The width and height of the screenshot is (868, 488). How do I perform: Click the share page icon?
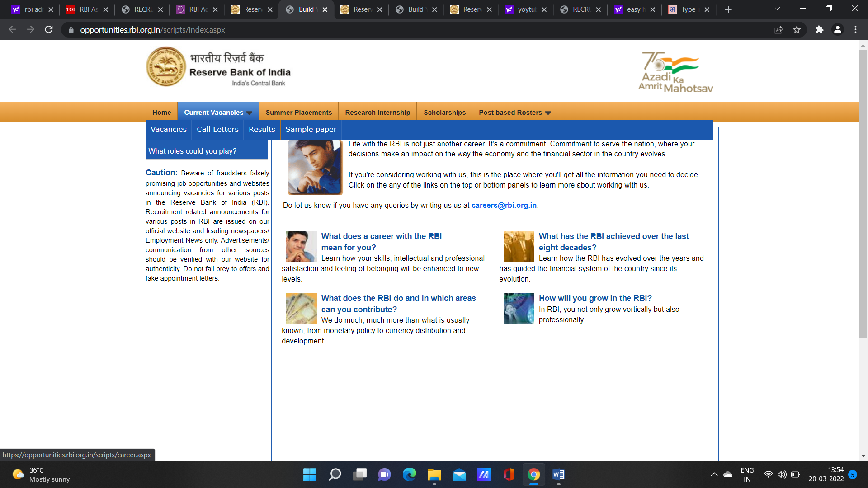778,30
